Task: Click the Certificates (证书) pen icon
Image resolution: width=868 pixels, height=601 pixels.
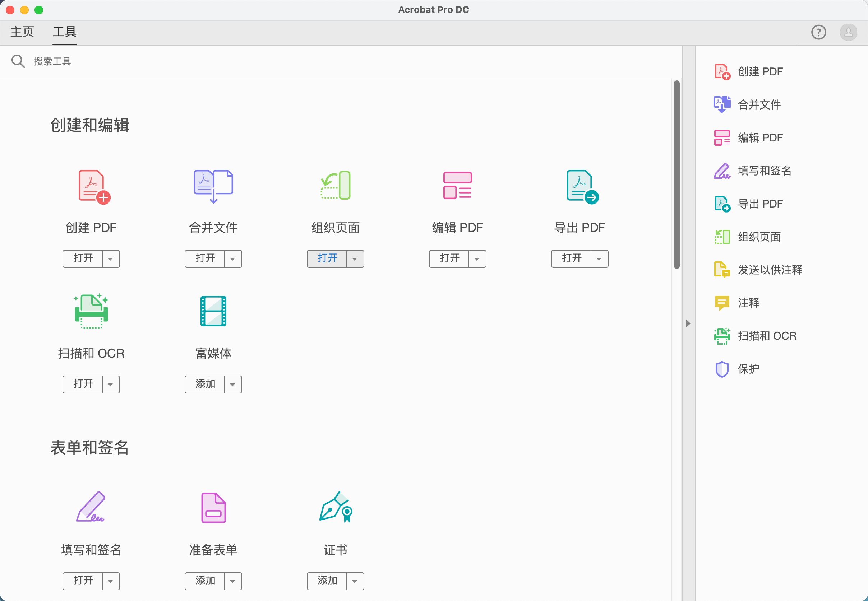Action: click(x=335, y=507)
